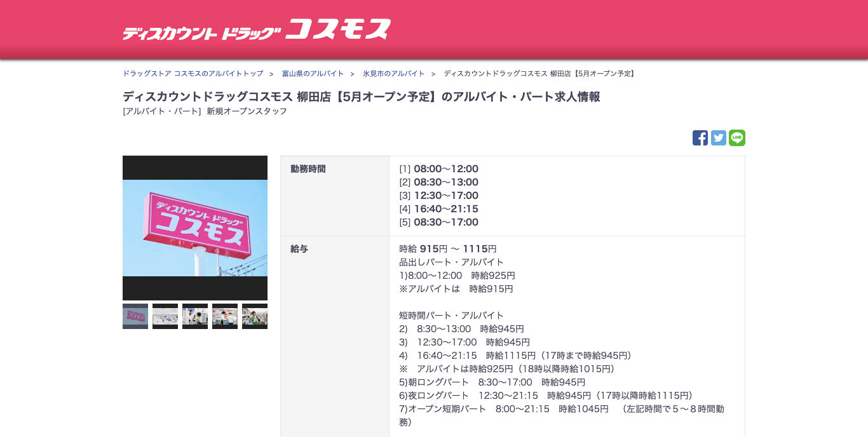
Task: Pick the fifth gallery thumbnail photo
Action: click(254, 316)
